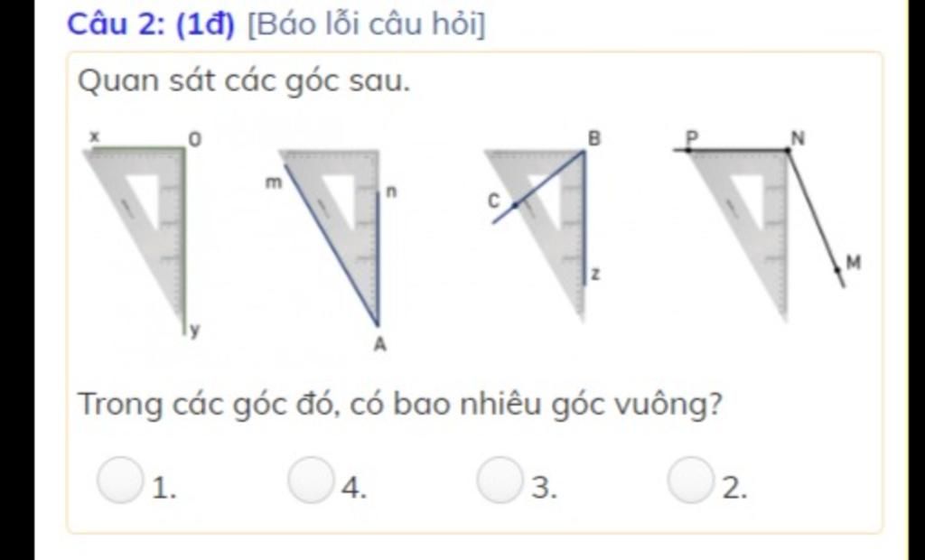This screenshot has width=925, height=560.
Task: Click the text Quan sát các góc sau
Action: click(244, 81)
